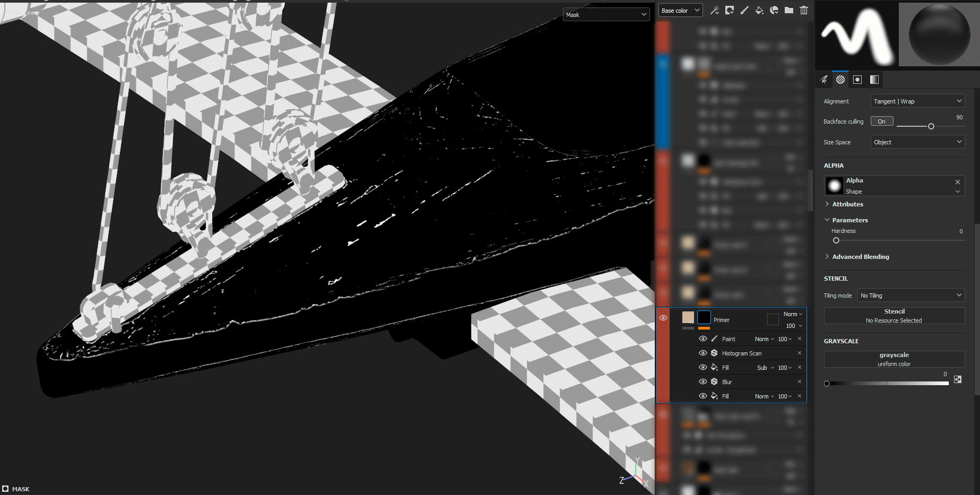Viewport: 980px width, 495px height.
Task: Open the Base color channel dropdown
Action: [680, 11]
